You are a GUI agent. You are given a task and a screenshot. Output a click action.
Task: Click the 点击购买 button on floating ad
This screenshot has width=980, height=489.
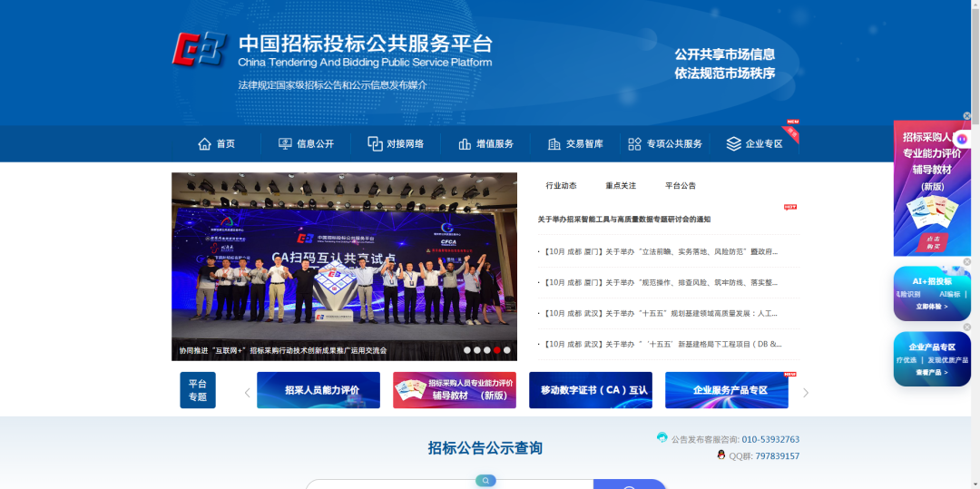coord(932,242)
